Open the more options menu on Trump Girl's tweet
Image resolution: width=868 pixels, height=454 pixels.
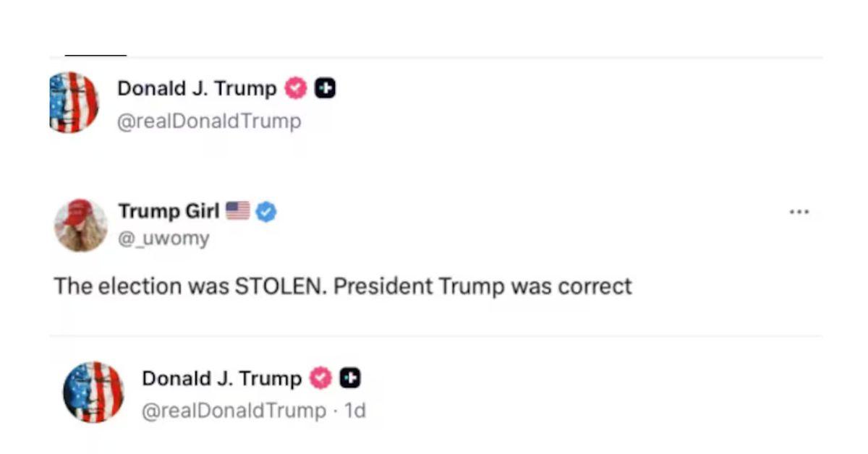point(799,211)
